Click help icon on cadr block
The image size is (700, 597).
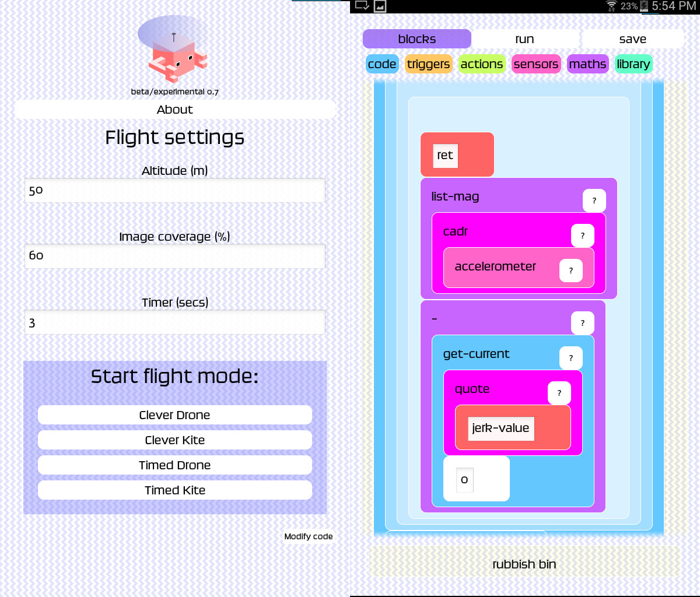[x=582, y=236]
